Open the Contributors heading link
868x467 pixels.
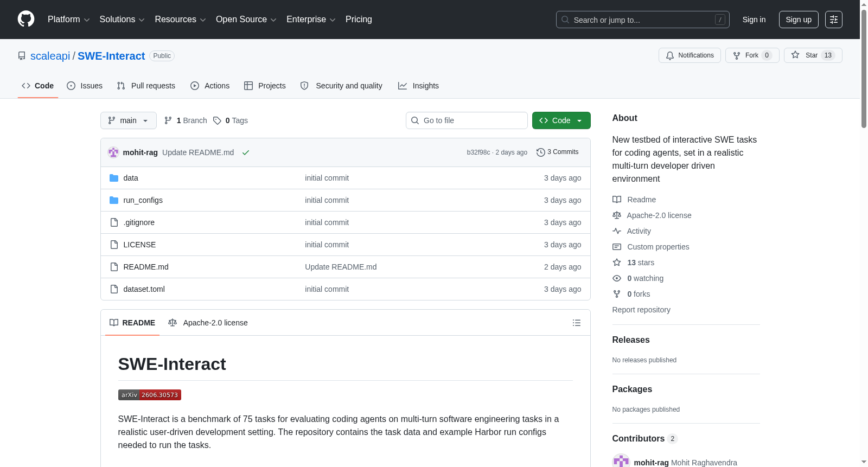(645, 438)
